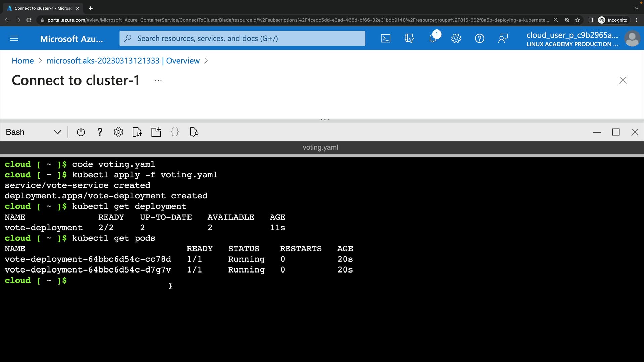Image resolution: width=644 pixels, height=362 pixels.
Task: Open web preview icon in Cloud Shell
Action: coord(194,132)
